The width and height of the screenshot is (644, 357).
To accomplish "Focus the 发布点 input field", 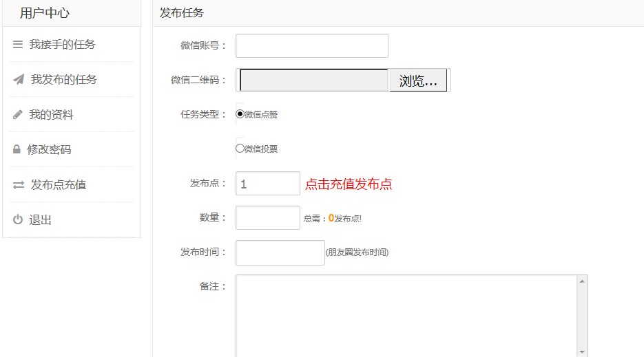I will coord(268,184).
